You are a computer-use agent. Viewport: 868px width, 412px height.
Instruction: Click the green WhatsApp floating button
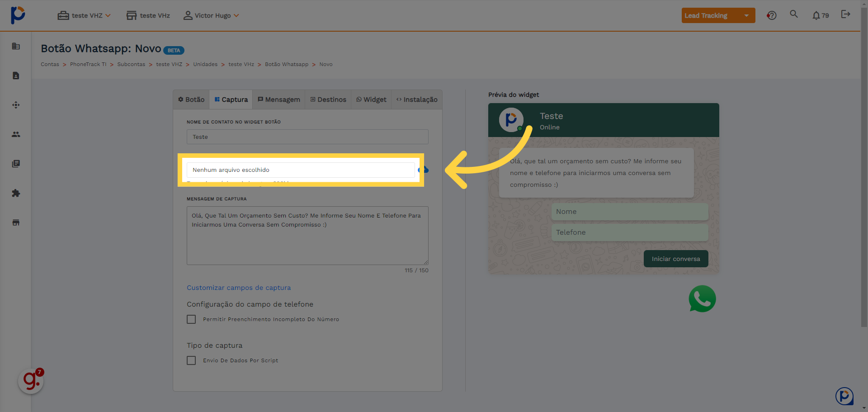click(702, 298)
